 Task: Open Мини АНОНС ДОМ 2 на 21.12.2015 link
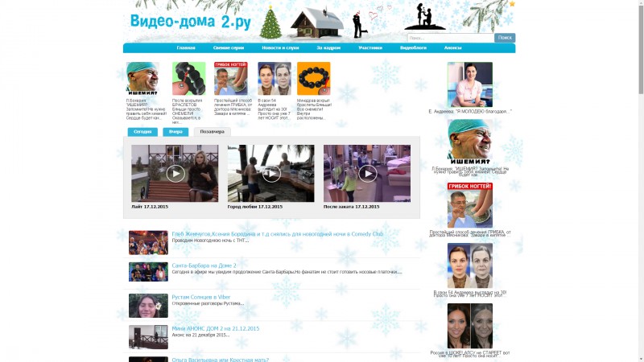215,328
